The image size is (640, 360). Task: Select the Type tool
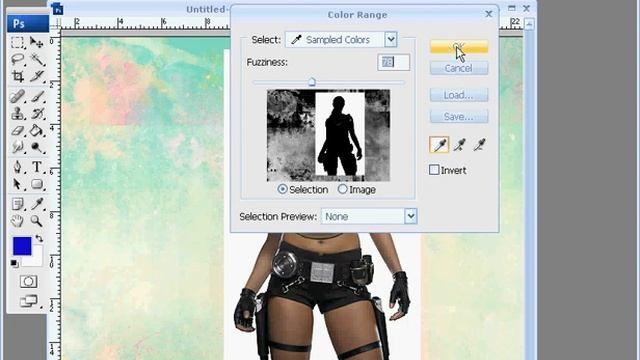coord(37,167)
